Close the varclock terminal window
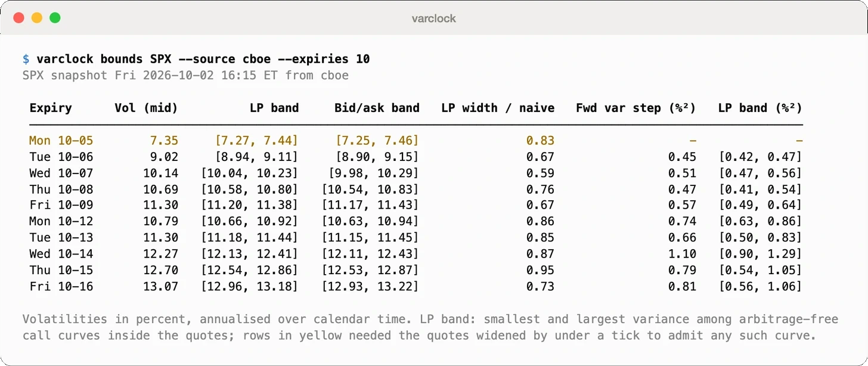Viewport: 868px width, 366px height. [x=18, y=18]
